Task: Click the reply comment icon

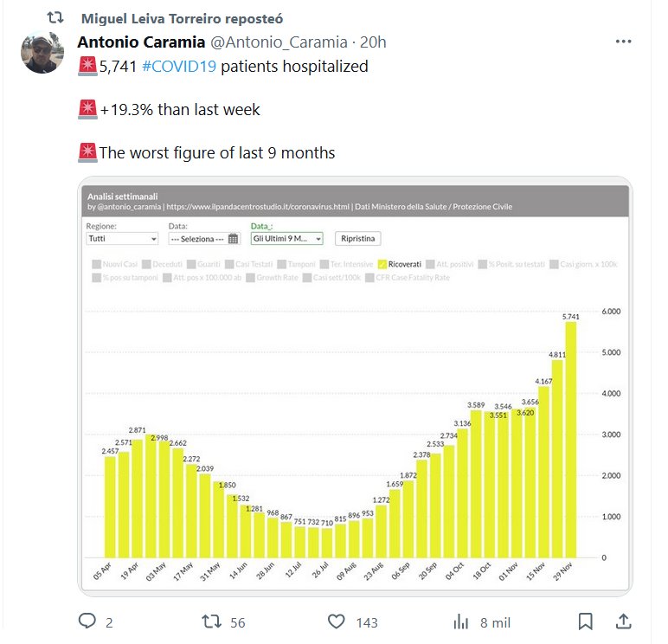Action: (87, 621)
